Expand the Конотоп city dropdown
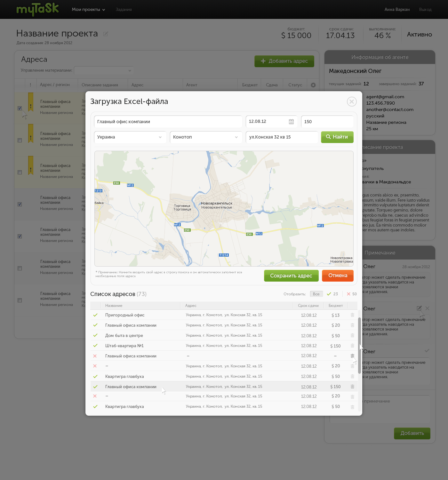Viewport: 448px width, 480px height. (206, 137)
